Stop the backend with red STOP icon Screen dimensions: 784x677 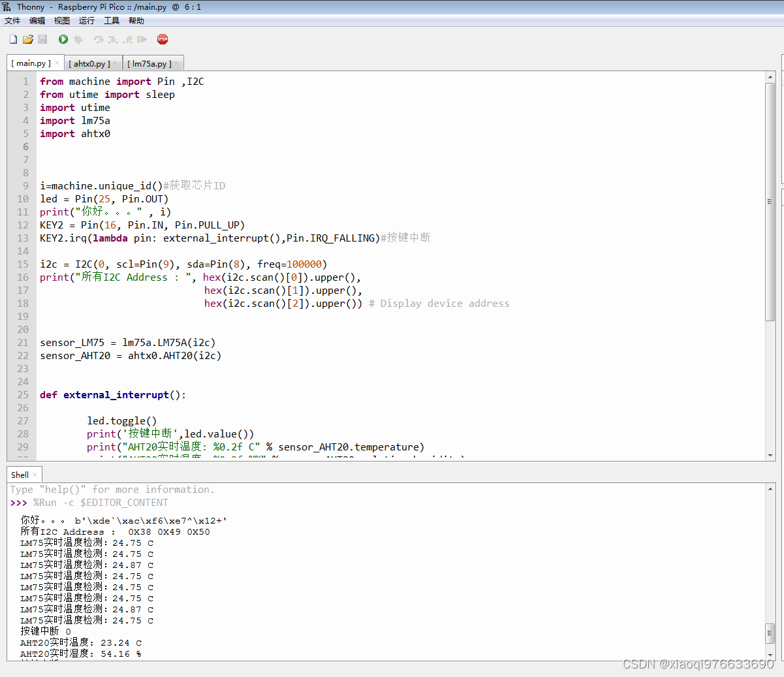[x=163, y=39]
